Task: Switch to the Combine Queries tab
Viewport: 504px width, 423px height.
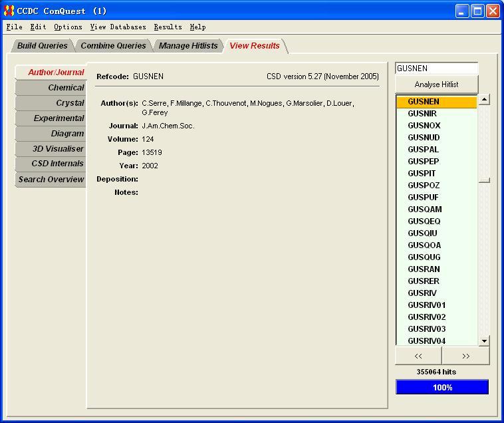Action: 113,46
